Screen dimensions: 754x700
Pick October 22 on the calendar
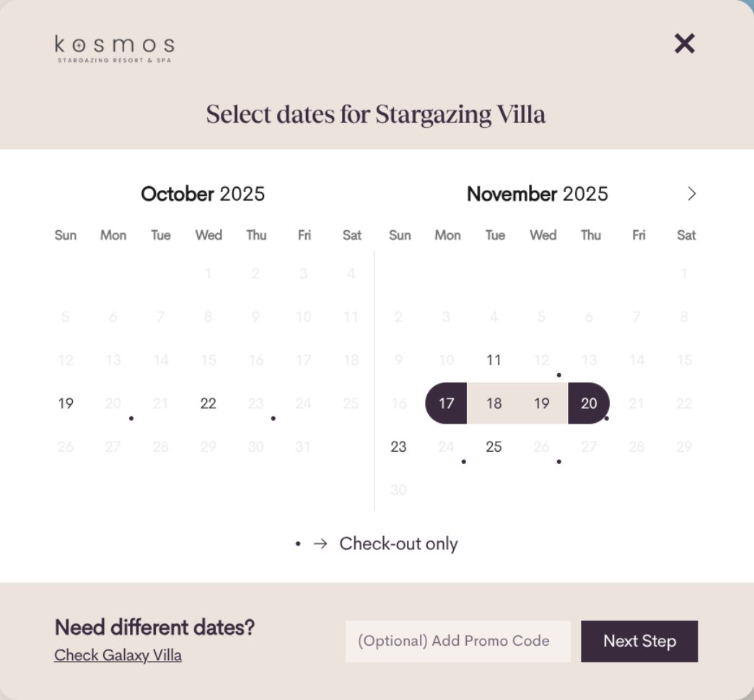tap(209, 403)
